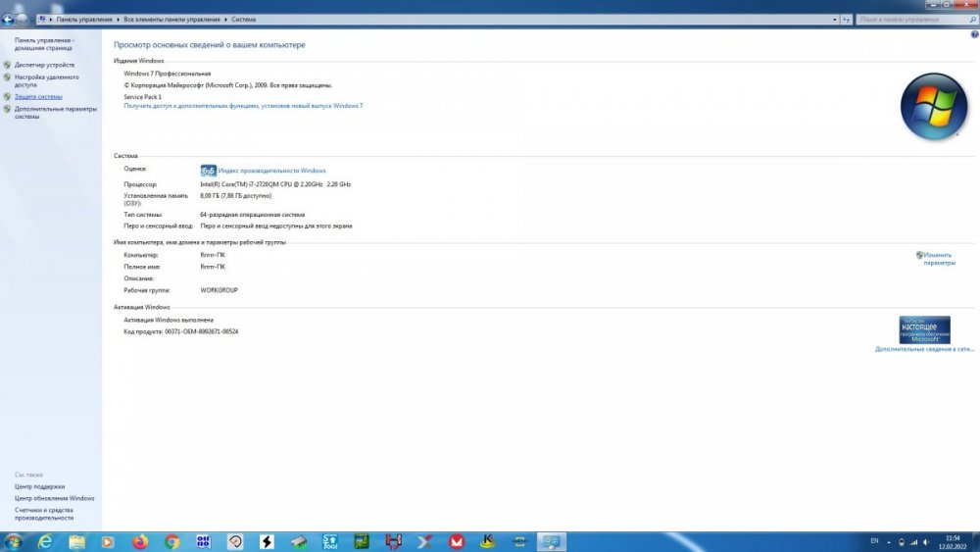Select "64-разрядная операционная система" text
Screen dimensions: 980x552
253,215
